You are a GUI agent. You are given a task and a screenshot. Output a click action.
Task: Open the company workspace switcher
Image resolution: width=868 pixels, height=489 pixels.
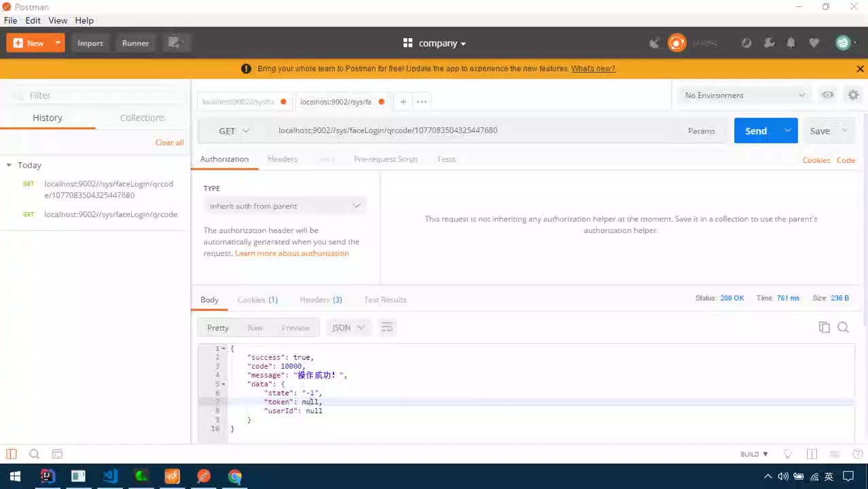point(435,43)
